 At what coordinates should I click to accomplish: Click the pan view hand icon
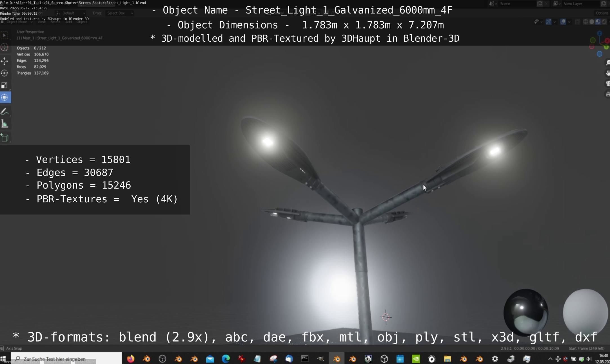607,73
